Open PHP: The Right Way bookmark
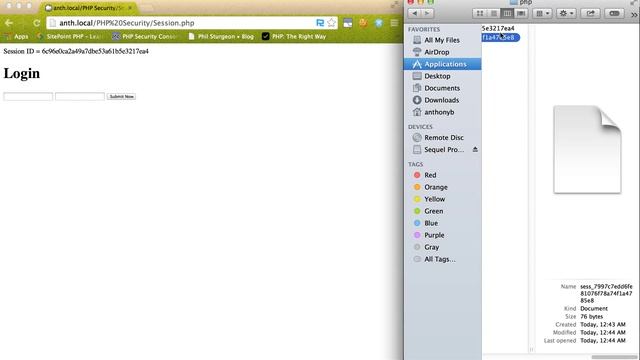Image resolution: width=640 pixels, height=360 pixels. click(294, 36)
